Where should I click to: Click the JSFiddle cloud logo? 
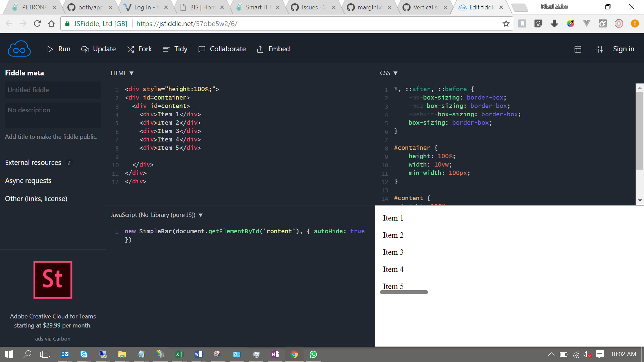[x=19, y=49]
